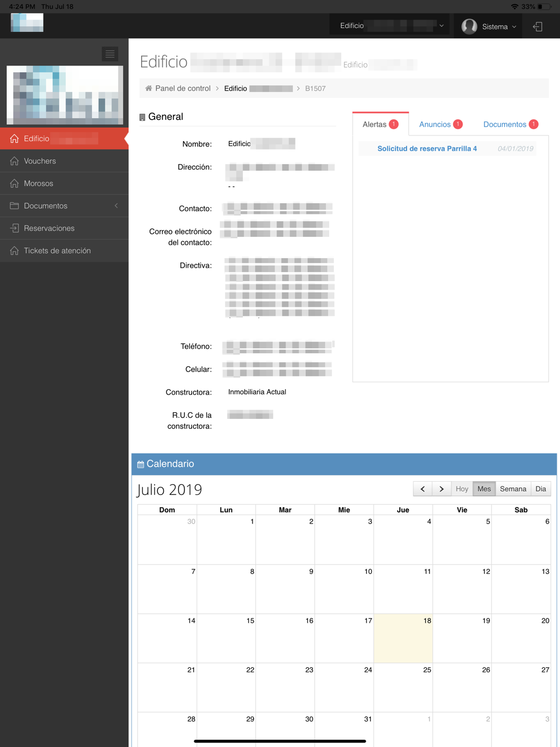Click the Sab column header
The image size is (560, 747).
[521, 510]
